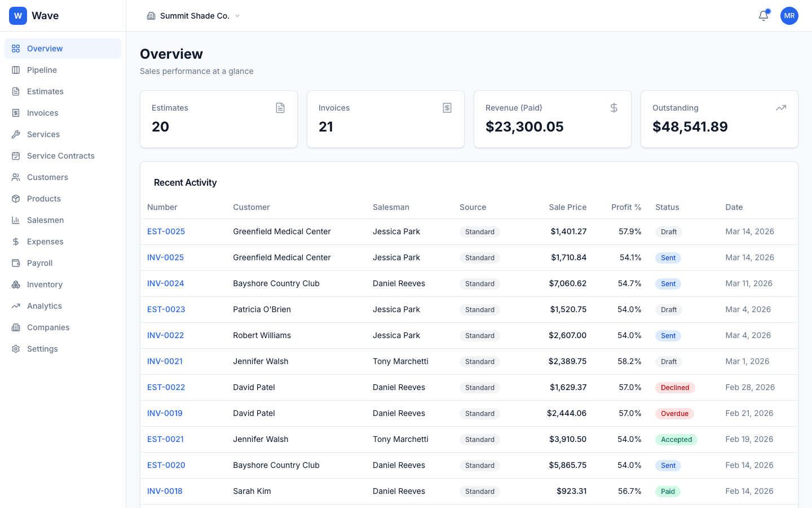Go to the Settings menu entry
Image resolution: width=812 pixels, height=508 pixels.
click(42, 348)
